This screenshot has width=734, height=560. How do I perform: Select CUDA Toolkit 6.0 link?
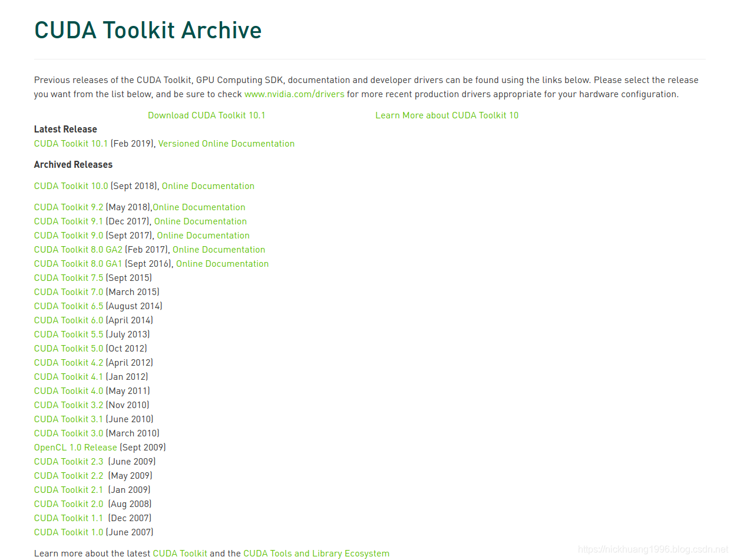[x=68, y=320]
